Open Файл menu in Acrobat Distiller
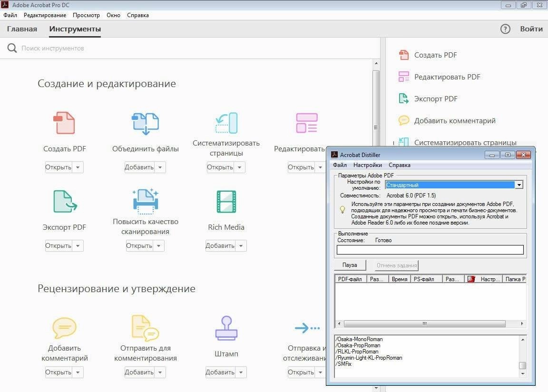The image size is (548, 392). [x=340, y=165]
